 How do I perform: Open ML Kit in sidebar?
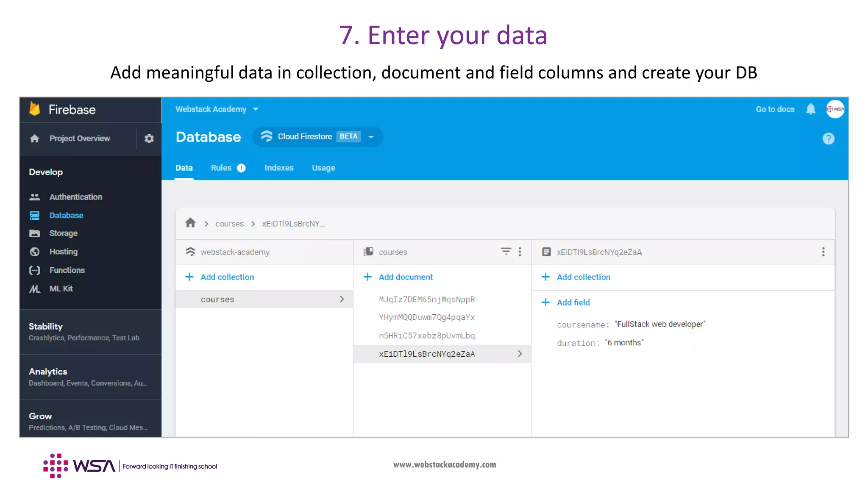click(x=61, y=288)
